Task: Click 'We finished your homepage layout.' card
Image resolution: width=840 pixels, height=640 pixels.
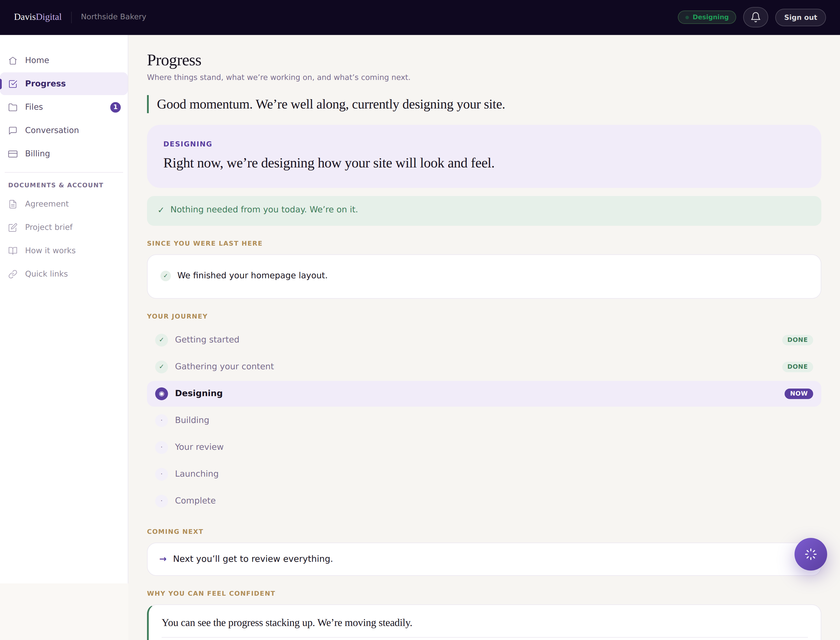Action: [x=484, y=276]
